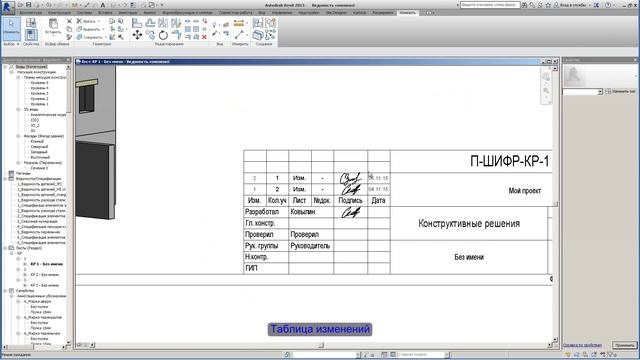Screen dimensions: 640x360
Task: Select the Южный elevation view
Action: coord(37,141)
